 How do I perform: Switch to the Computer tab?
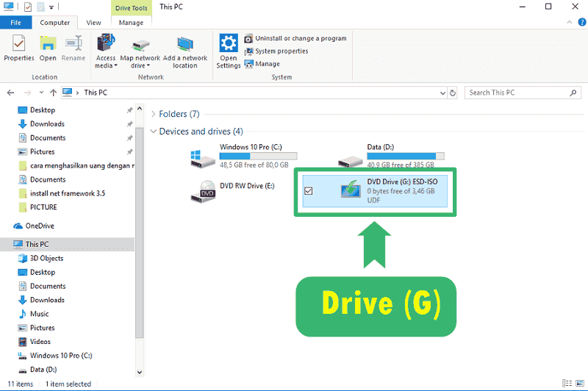[54, 23]
